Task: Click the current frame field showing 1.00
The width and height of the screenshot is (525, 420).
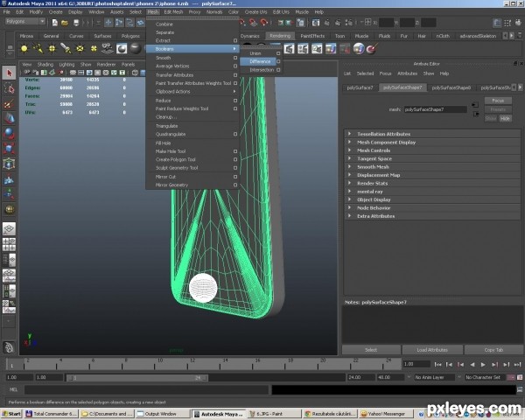Action: pos(416,364)
